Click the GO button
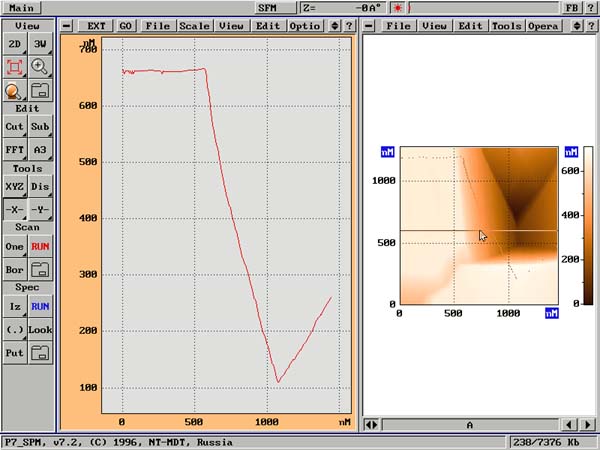600x450 pixels. (x=125, y=25)
